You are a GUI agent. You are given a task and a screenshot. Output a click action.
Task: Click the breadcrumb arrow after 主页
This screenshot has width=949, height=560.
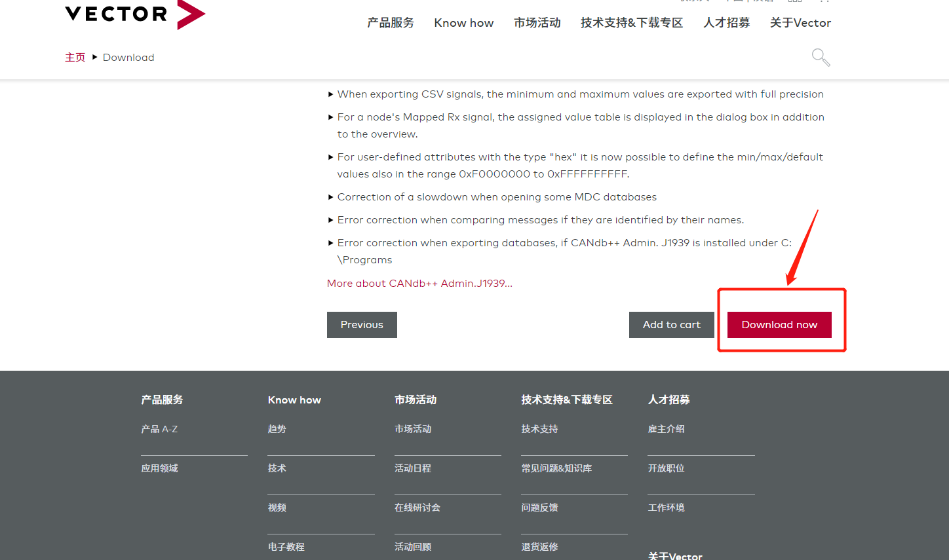[94, 58]
